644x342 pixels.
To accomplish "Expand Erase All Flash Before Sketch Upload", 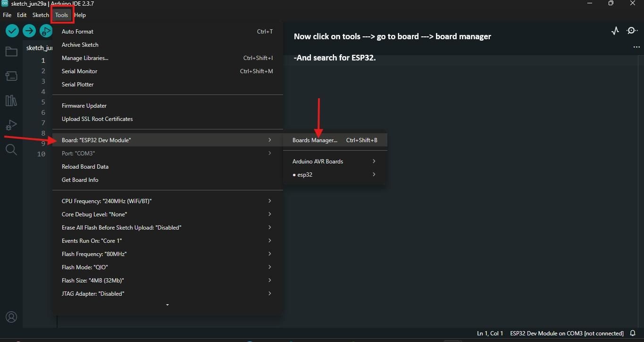I will coord(167,228).
